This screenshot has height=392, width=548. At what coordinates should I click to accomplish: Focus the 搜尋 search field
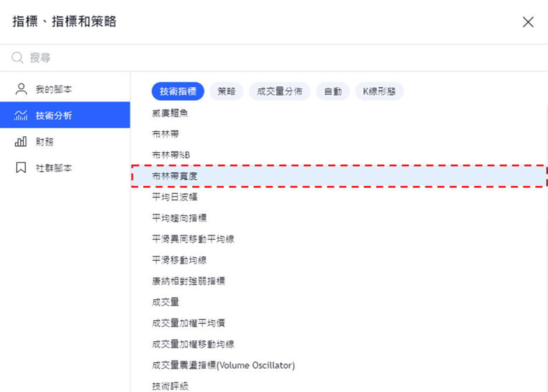pos(274,58)
